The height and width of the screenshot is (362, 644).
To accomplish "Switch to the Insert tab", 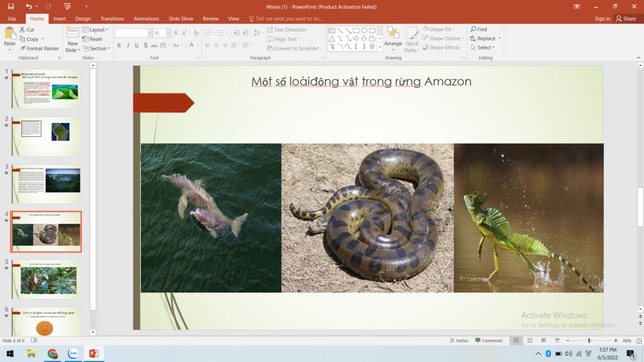I will point(60,19).
